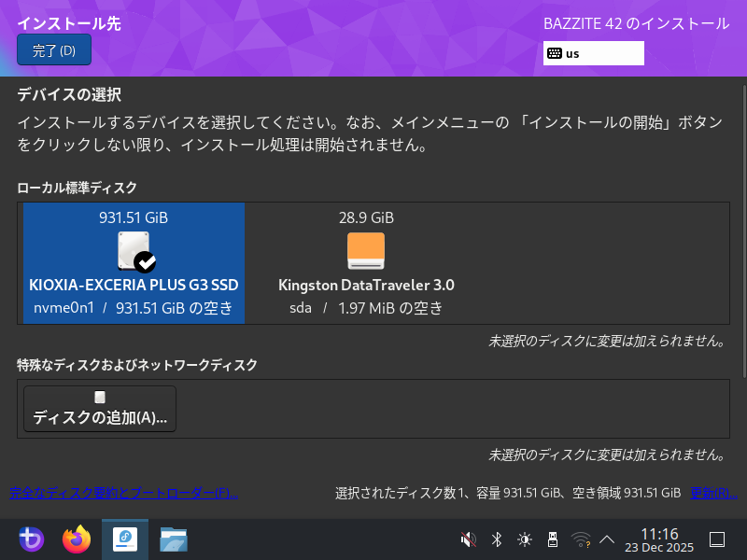The image size is (747, 560).
Task: Click the 更新(R) refresh link
Action: pyautogui.click(x=713, y=493)
